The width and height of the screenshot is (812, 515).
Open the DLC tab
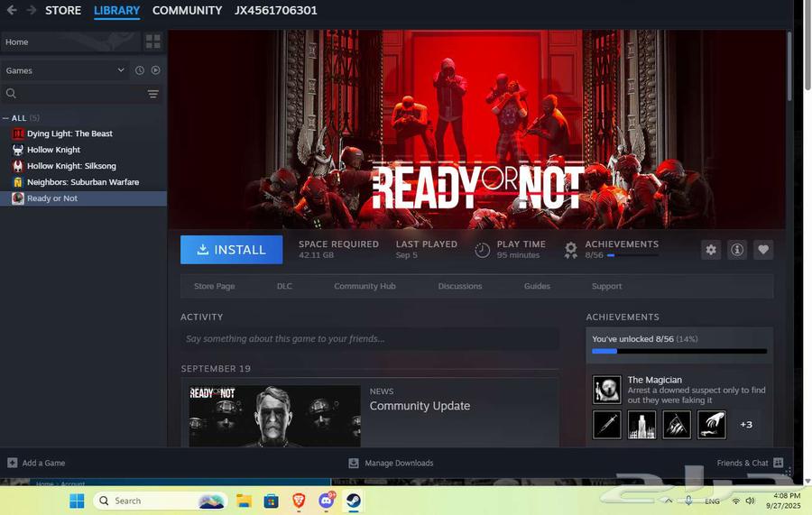(x=284, y=286)
